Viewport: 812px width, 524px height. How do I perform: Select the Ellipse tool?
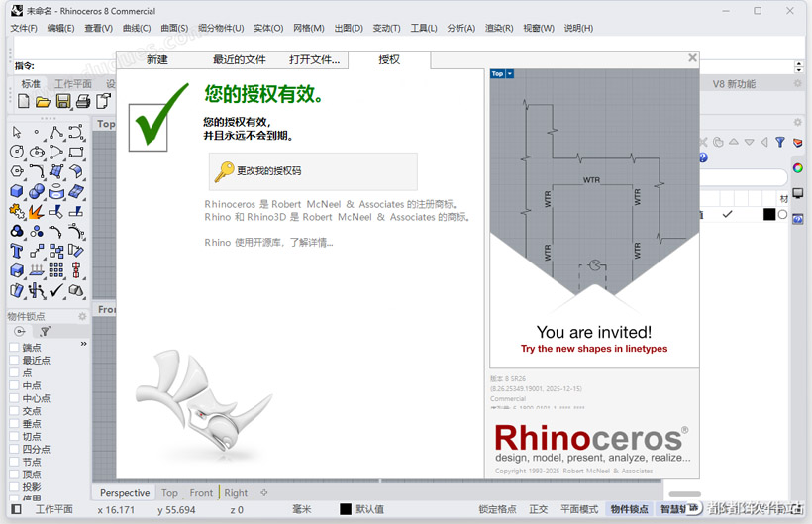coord(37,152)
